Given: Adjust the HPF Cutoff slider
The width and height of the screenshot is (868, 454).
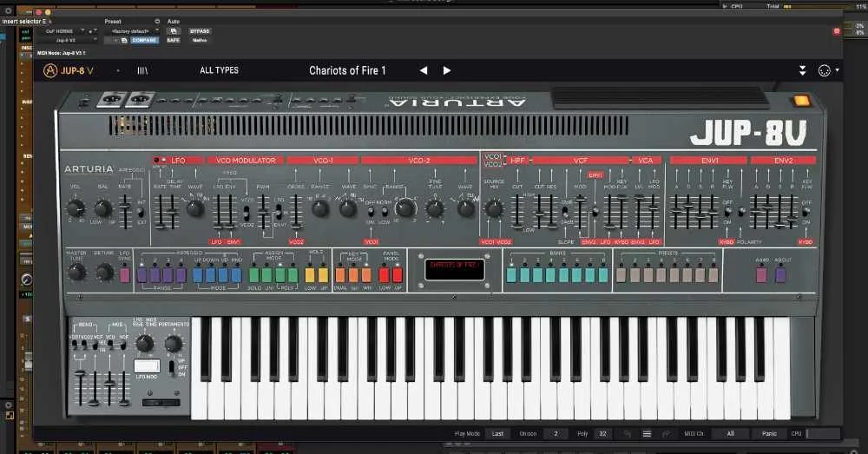Looking at the screenshot, I should [x=517, y=211].
